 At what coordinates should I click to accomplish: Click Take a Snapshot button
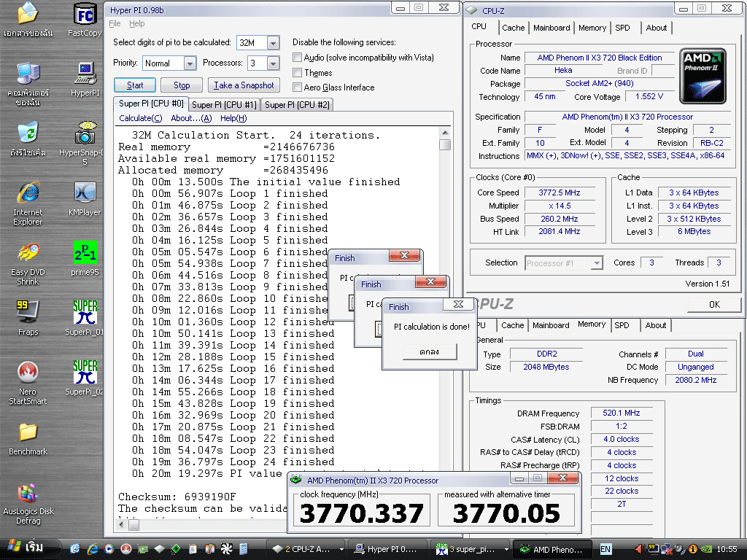[x=244, y=85]
